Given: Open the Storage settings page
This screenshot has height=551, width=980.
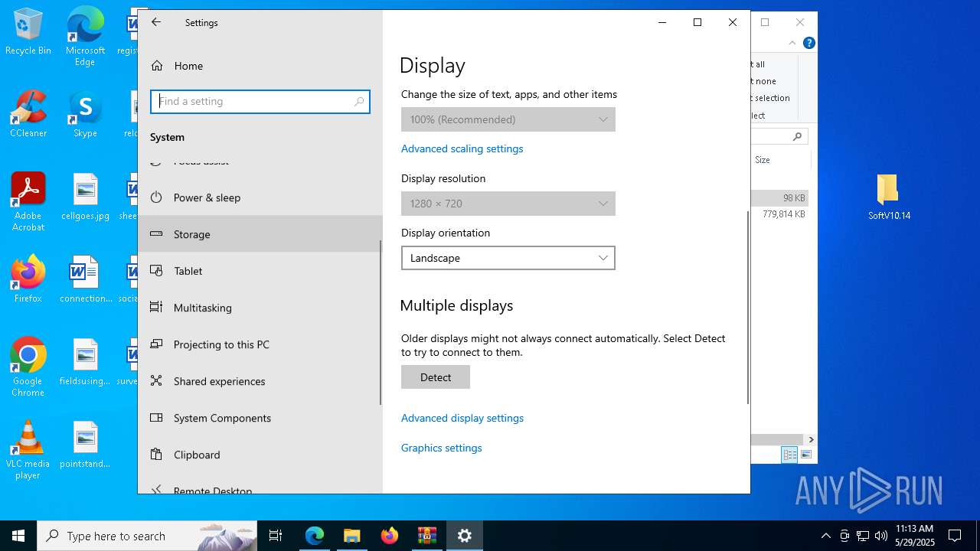Looking at the screenshot, I should (191, 234).
